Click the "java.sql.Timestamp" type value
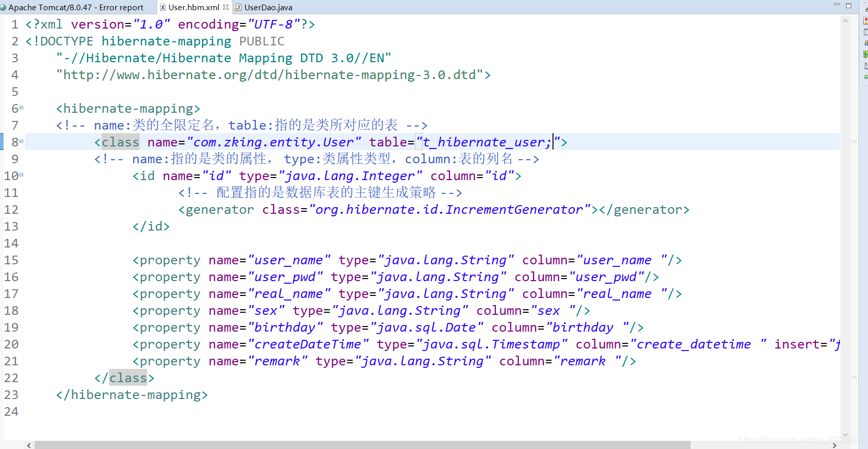This screenshot has width=868, height=449. click(491, 344)
